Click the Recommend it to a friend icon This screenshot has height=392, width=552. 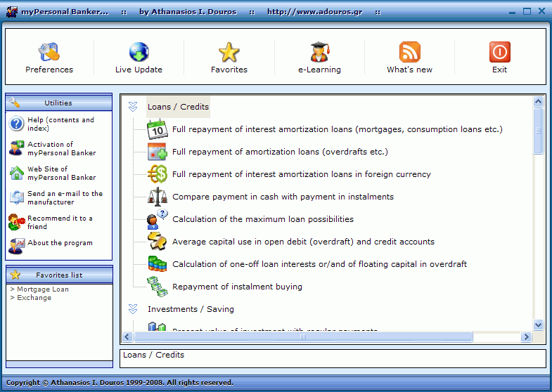pos(16,222)
